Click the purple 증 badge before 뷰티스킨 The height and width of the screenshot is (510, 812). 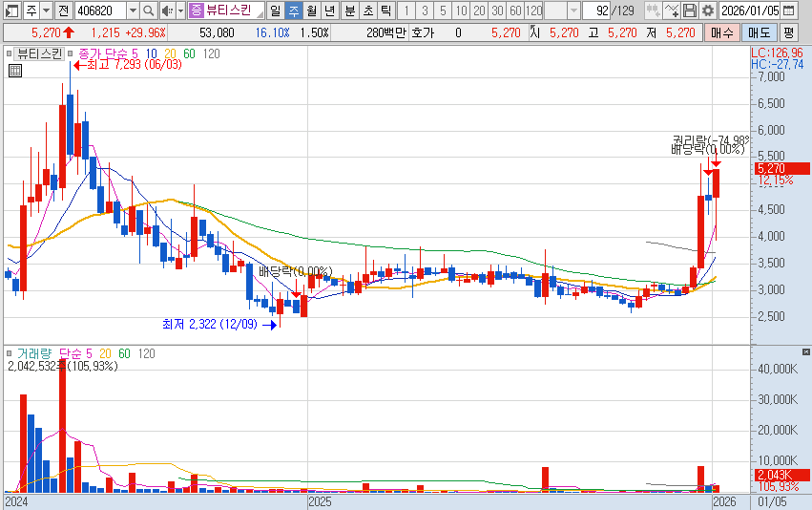click(197, 10)
